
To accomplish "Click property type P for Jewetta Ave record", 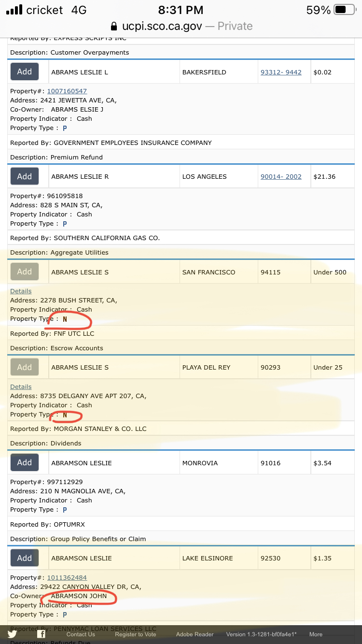I will click(65, 128).
